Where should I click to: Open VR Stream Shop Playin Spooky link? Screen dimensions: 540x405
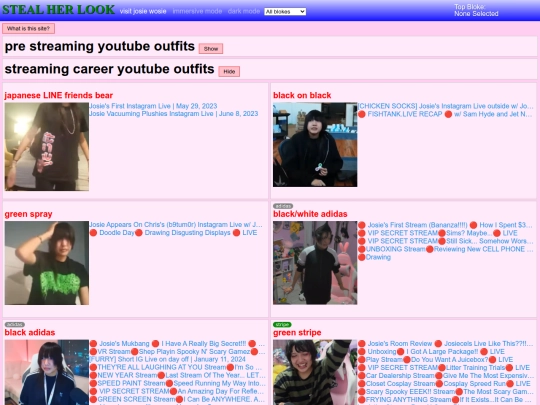click(x=177, y=352)
